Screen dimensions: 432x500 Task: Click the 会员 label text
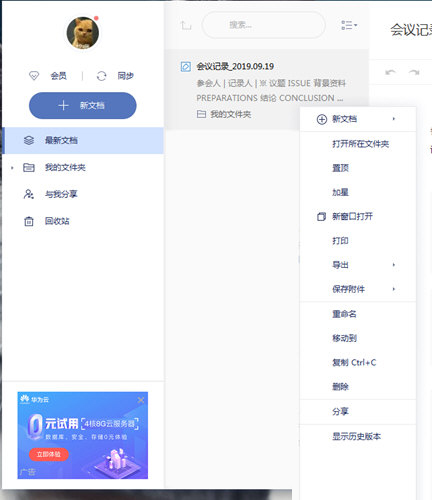(59, 76)
